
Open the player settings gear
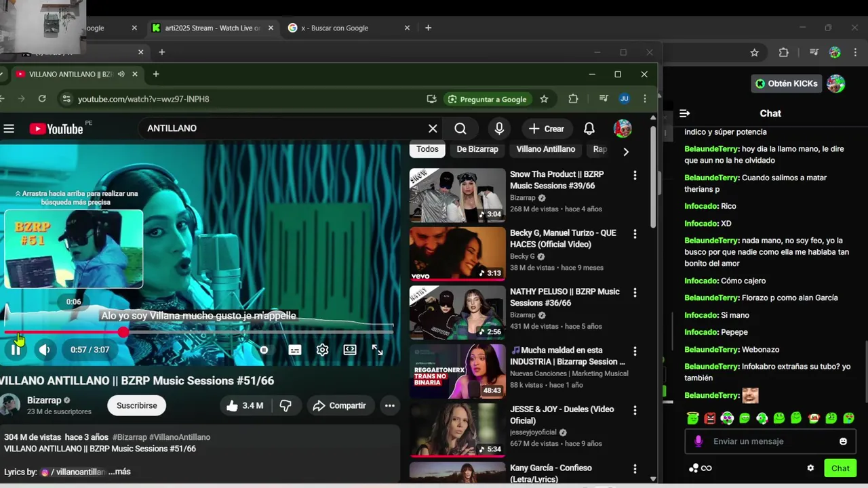(322, 350)
